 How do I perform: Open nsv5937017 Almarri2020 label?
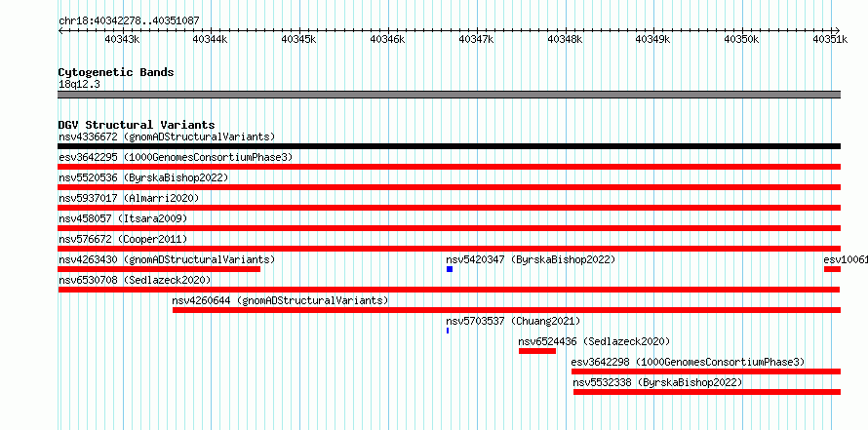(129, 198)
